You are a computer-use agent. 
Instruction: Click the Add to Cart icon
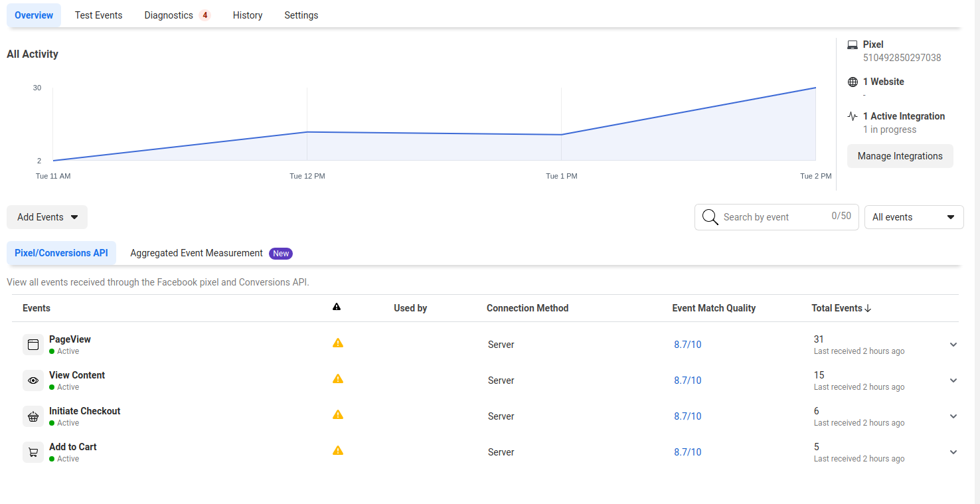[33, 452]
